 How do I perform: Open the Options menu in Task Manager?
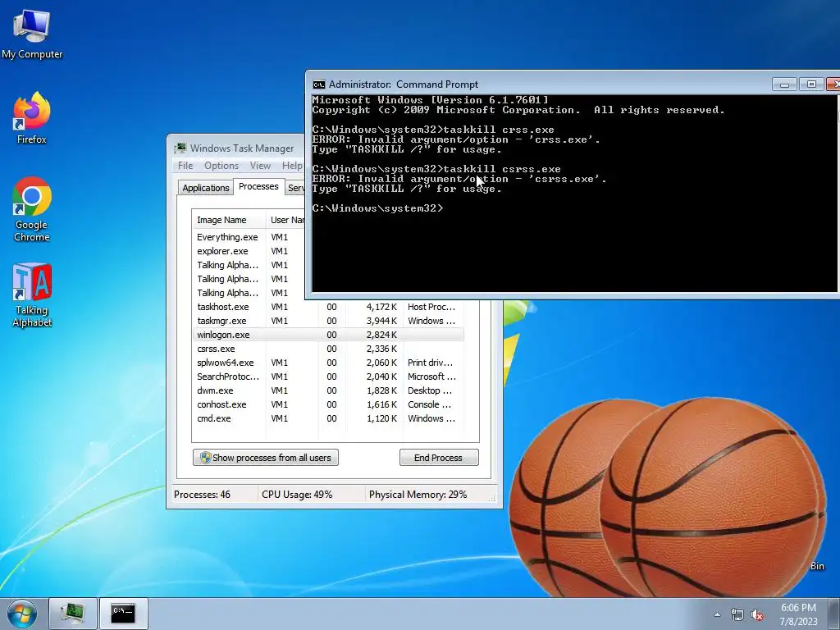pos(221,166)
